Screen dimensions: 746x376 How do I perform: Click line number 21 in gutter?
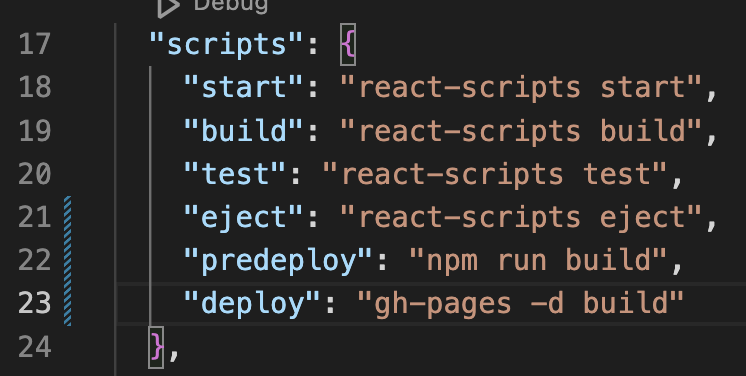click(x=34, y=218)
